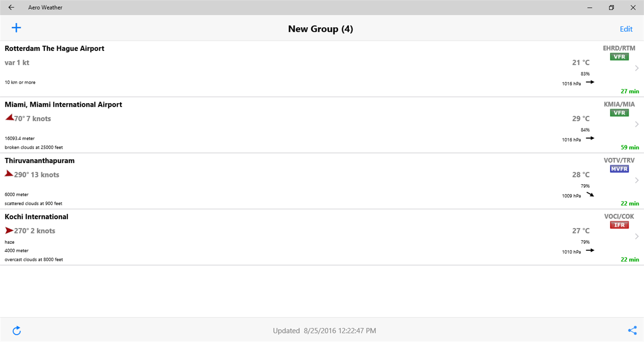Click the Updated timestamp text
The width and height of the screenshot is (644, 342).
click(x=324, y=331)
